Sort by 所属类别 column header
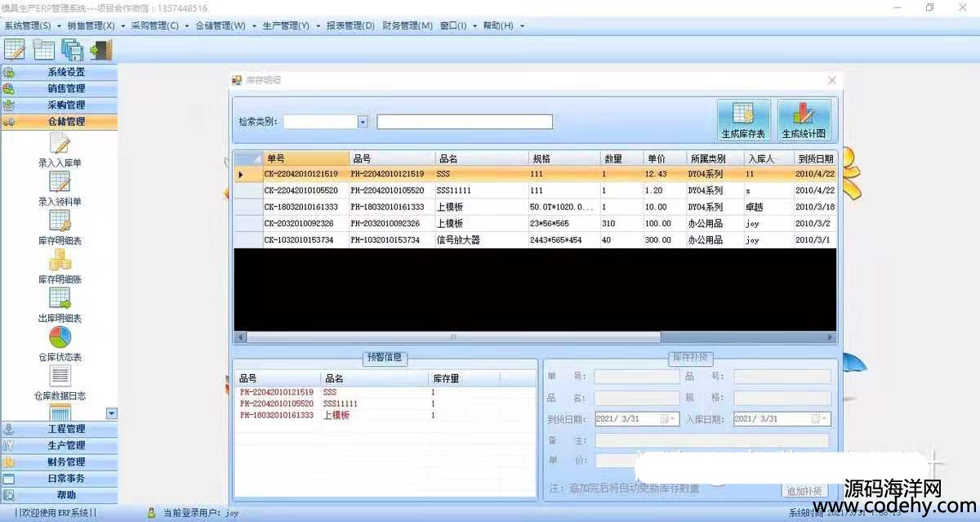This screenshot has height=522, width=980. tap(715, 158)
